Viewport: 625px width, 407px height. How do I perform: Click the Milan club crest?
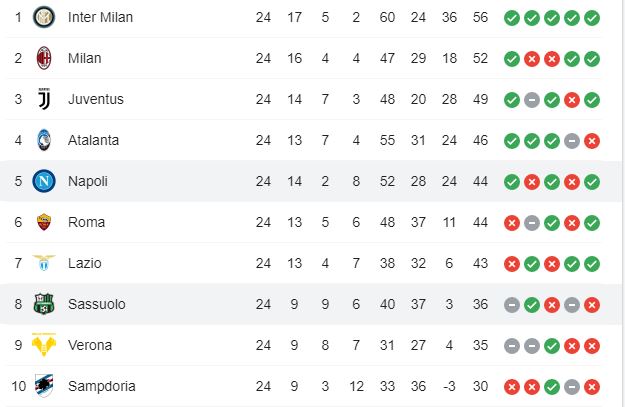pyautogui.click(x=44, y=58)
